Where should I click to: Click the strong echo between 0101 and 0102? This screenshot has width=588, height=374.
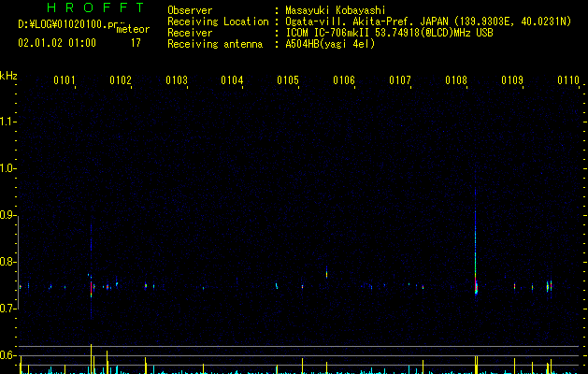(91, 287)
